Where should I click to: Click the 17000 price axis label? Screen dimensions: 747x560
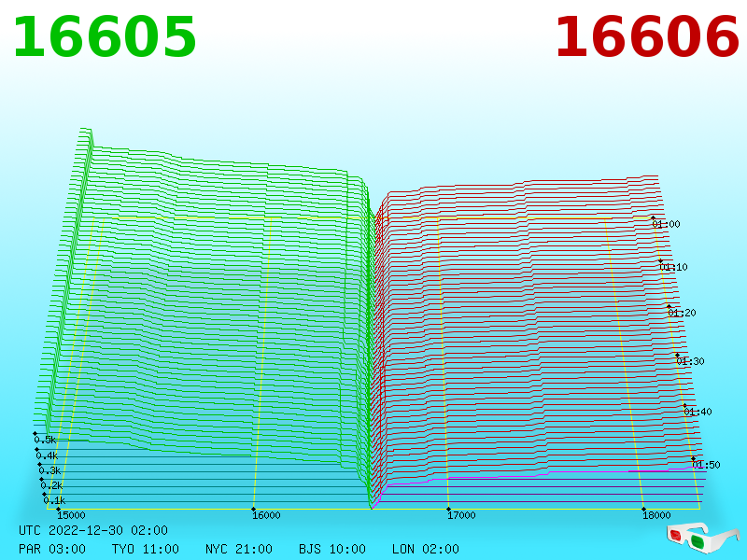(x=461, y=515)
